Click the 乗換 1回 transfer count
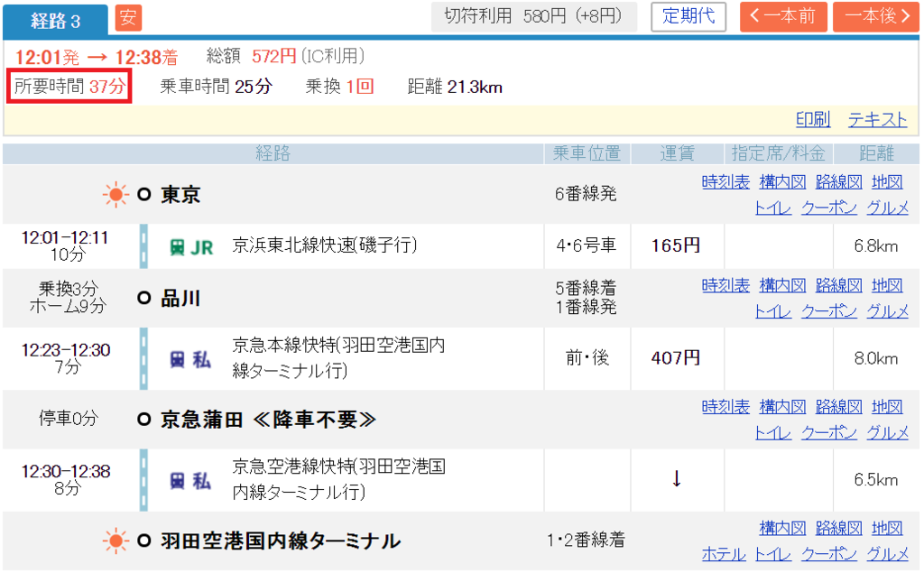Image resolution: width=924 pixels, height=573 pixels. [339, 87]
